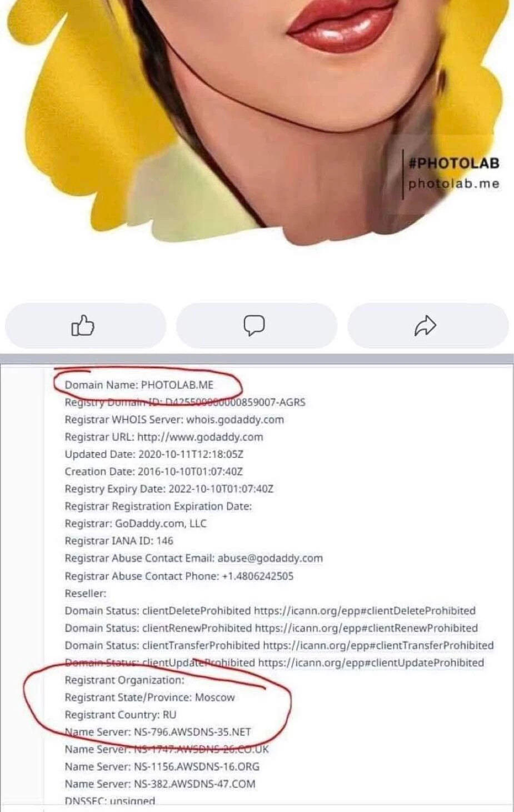Open clientDeleteProhibited ICANN link
The width and height of the screenshot is (514, 812).
(x=365, y=610)
